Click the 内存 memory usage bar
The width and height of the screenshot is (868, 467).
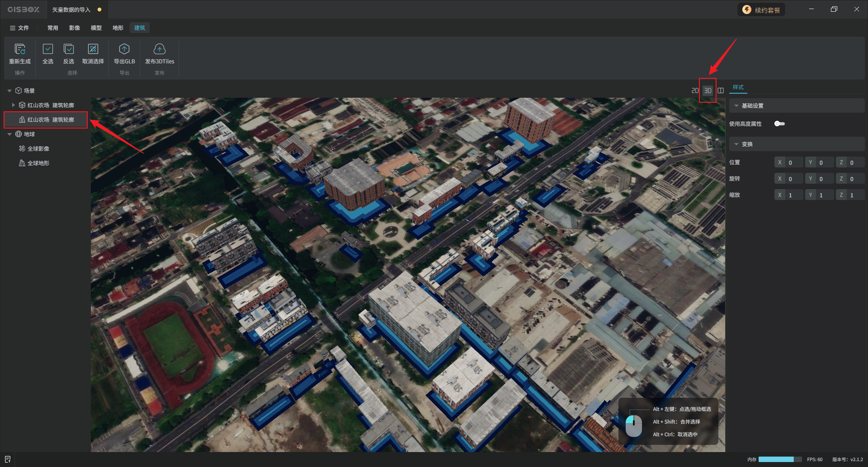(779, 459)
